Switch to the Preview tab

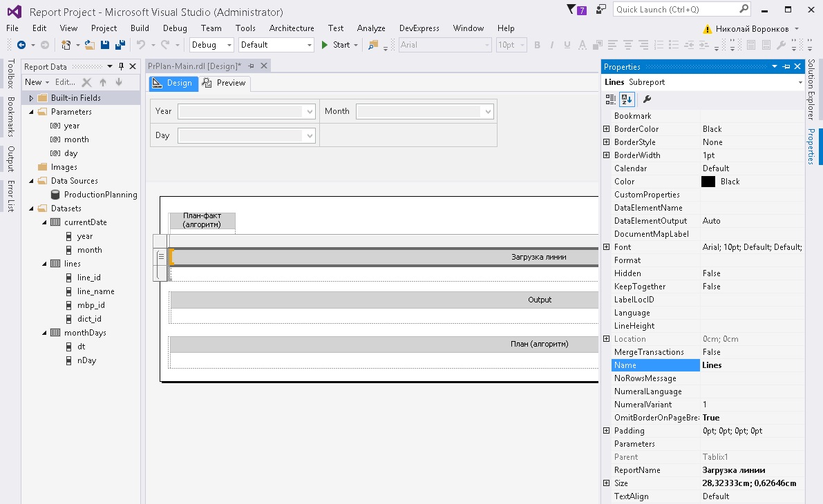click(x=225, y=83)
